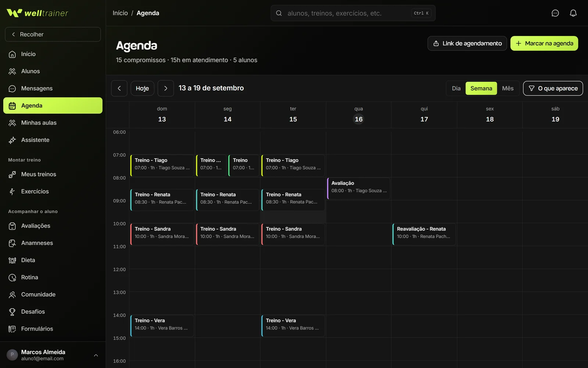Open the notifications bell
Image resolution: width=588 pixels, height=368 pixels.
573,13
